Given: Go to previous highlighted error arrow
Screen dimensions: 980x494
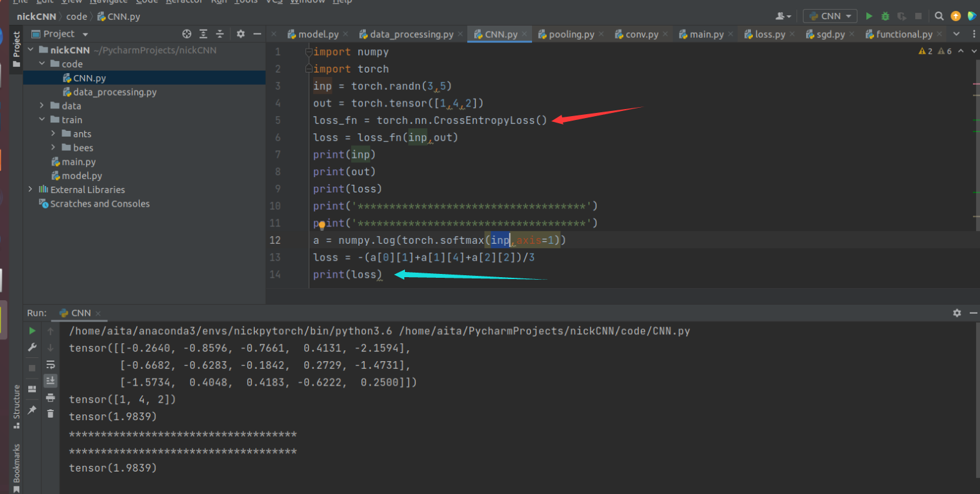Looking at the screenshot, I should click(x=960, y=51).
